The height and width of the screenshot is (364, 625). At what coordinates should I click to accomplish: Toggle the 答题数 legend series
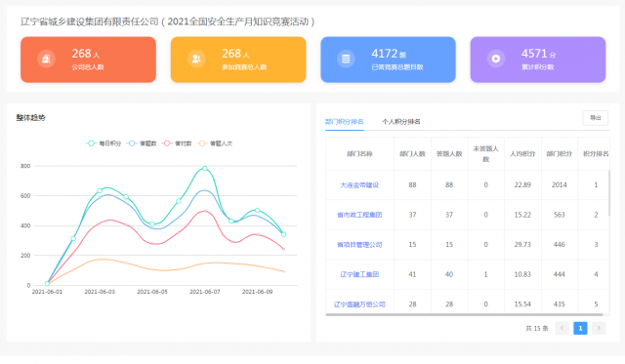(x=142, y=143)
